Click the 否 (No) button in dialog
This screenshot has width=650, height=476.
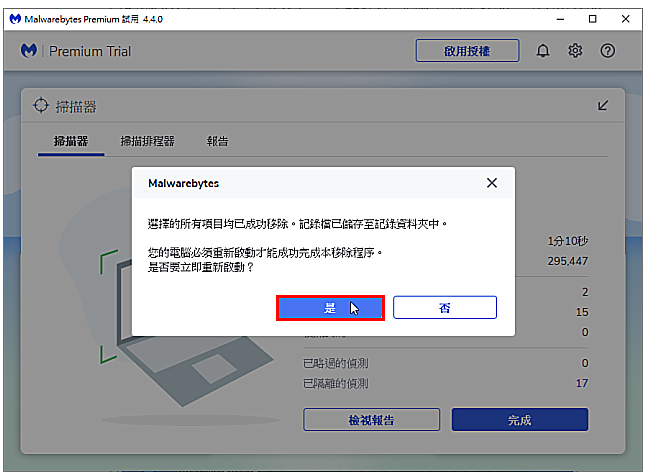click(444, 307)
